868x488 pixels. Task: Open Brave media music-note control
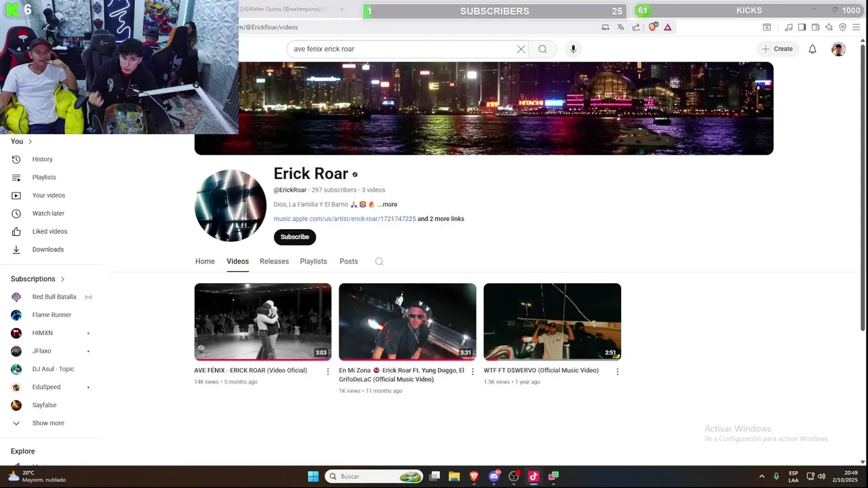789,27
